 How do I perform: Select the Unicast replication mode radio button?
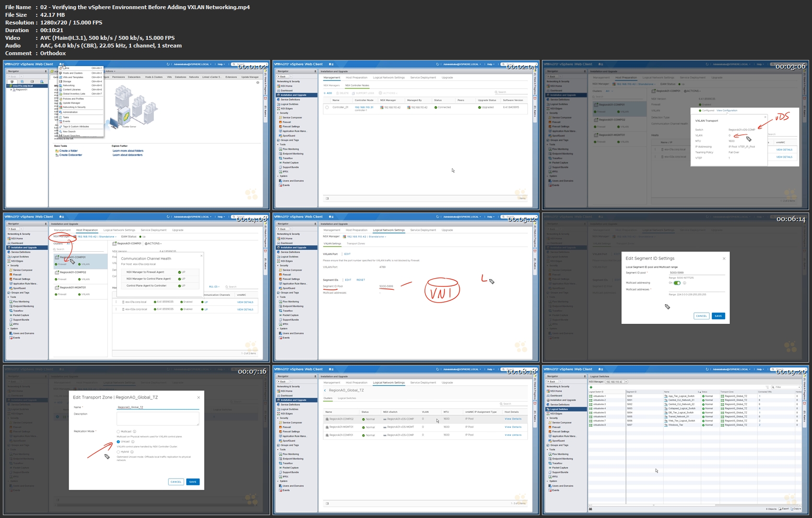118,442
